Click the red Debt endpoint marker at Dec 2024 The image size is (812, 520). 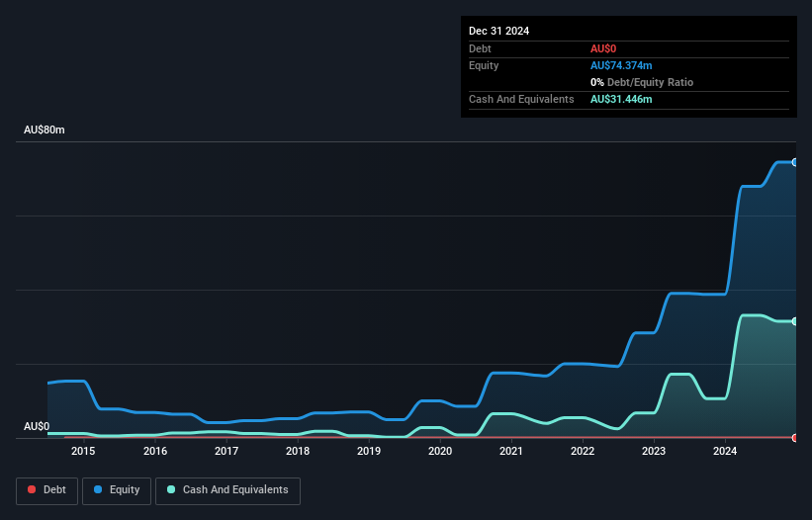795,438
